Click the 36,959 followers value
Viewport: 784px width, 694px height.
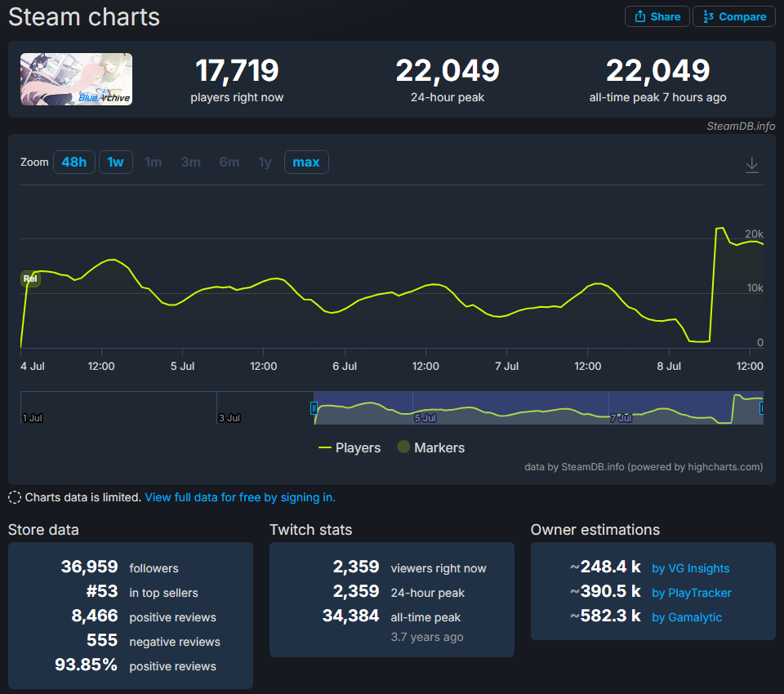pos(90,567)
